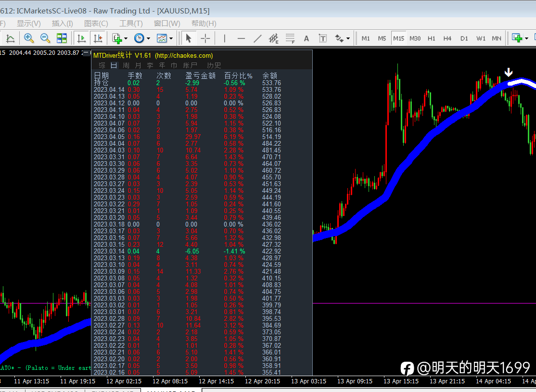Image resolution: width=536 pixels, height=392 pixels.
Task: Expand the arrows tool dropdown
Action: pos(348,38)
